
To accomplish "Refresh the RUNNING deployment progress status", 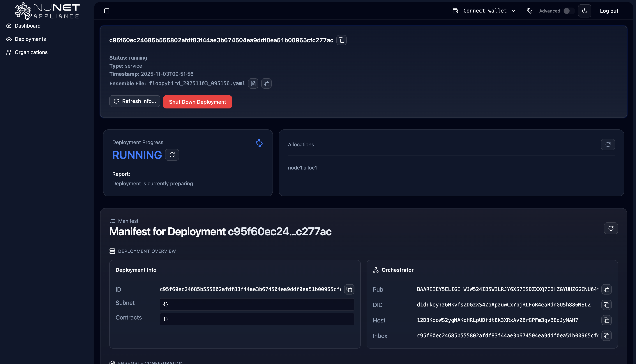I will pos(172,155).
